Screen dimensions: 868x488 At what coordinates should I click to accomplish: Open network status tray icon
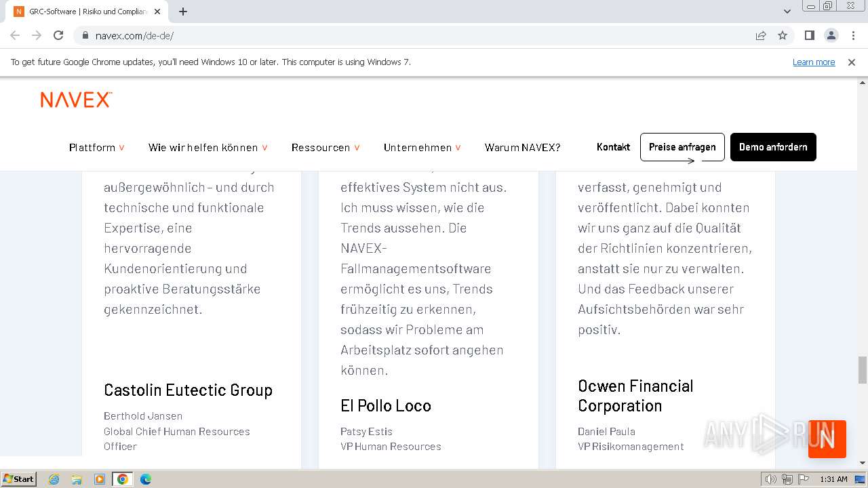pyautogui.click(x=787, y=479)
